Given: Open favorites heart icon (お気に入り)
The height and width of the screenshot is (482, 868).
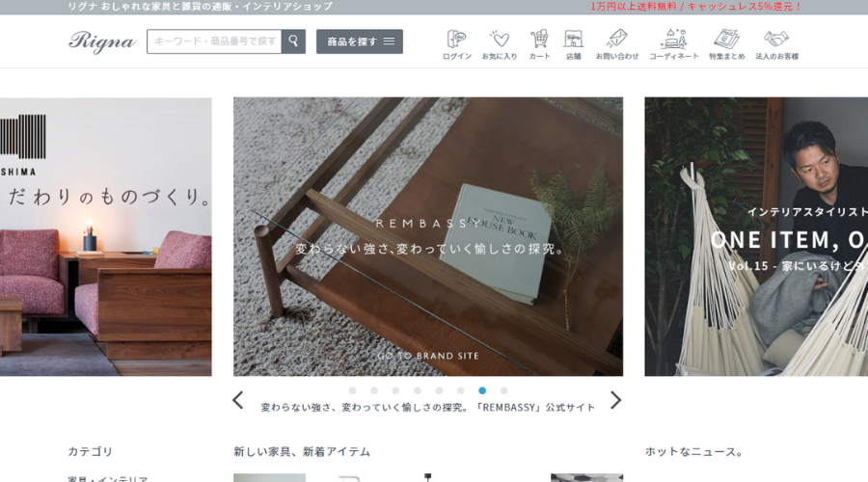Looking at the screenshot, I should pos(500,44).
